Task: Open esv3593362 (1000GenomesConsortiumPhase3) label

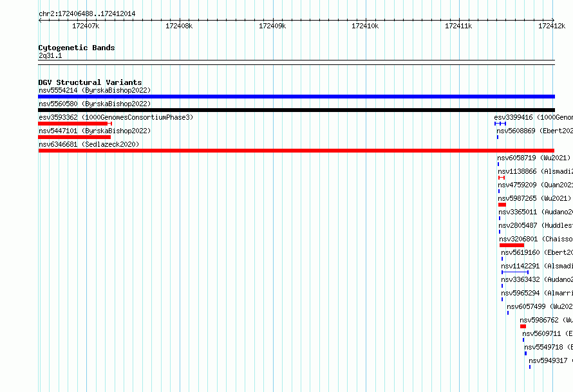Action: [x=116, y=117]
